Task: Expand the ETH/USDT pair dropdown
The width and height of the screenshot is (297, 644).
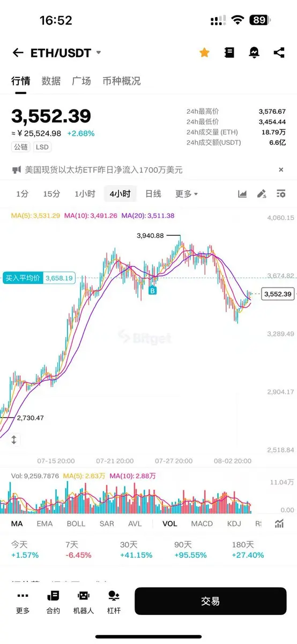Action: 98,53
